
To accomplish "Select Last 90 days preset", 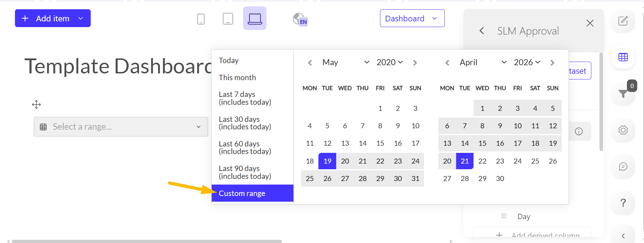I will tap(253, 172).
